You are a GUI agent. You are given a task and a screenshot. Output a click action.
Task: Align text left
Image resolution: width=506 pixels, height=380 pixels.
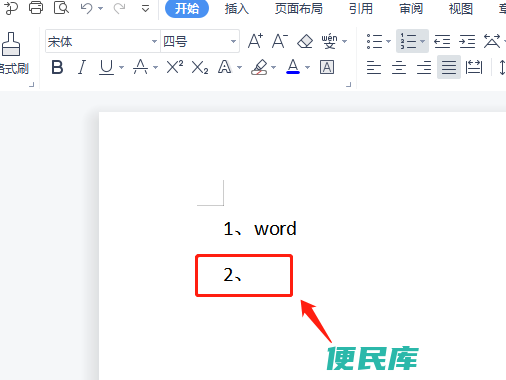tap(374, 67)
